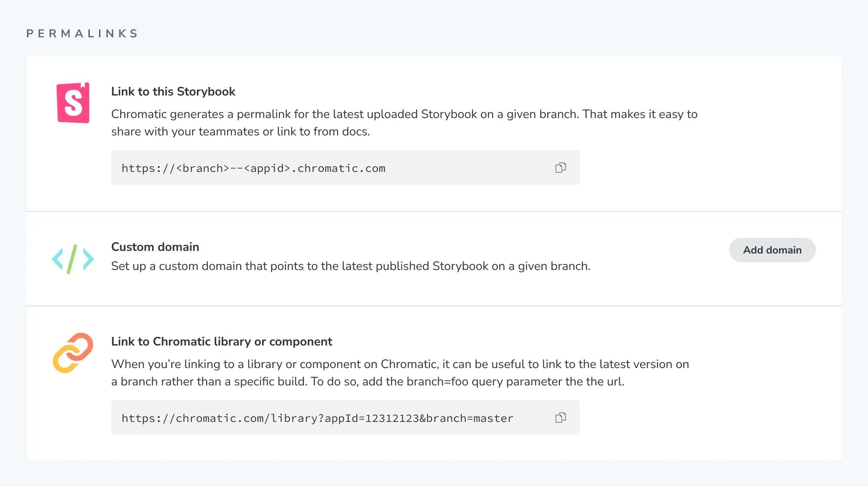Click inside the Link to Storybook card
This screenshot has width=868, height=487.
pos(434,130)
